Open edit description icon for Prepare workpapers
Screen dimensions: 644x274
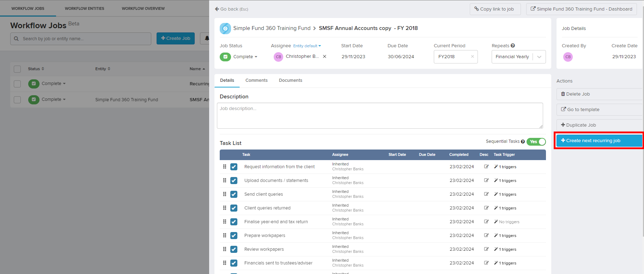(x=486, y=235)
